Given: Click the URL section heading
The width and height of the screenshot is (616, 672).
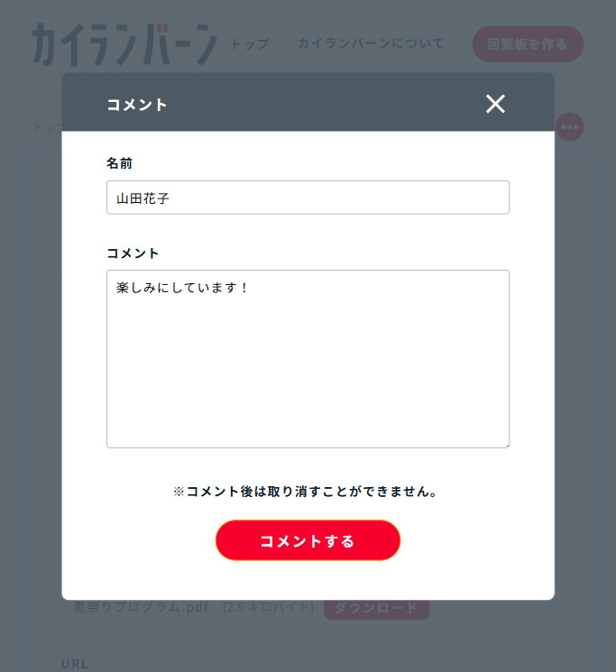Looking at the screenshot, I should coord(75,664).
